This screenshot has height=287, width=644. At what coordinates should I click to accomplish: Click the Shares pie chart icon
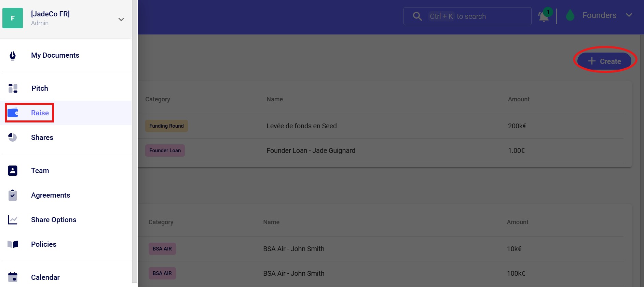tap(13, 138)
